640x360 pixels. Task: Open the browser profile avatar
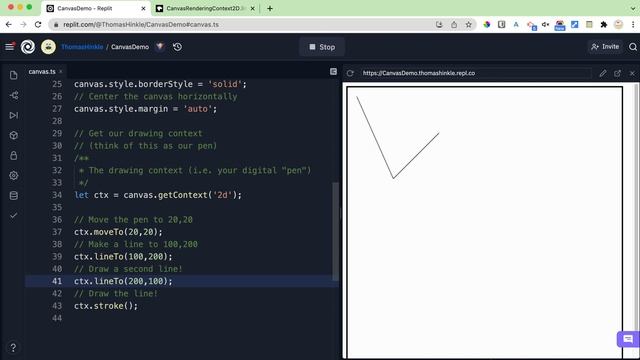tap(618, 24)
